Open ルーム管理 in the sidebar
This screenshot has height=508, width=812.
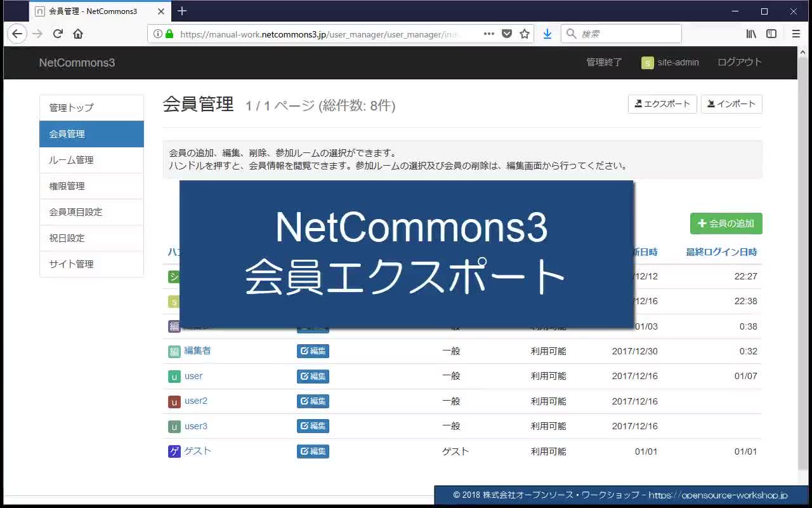[91, 160]
